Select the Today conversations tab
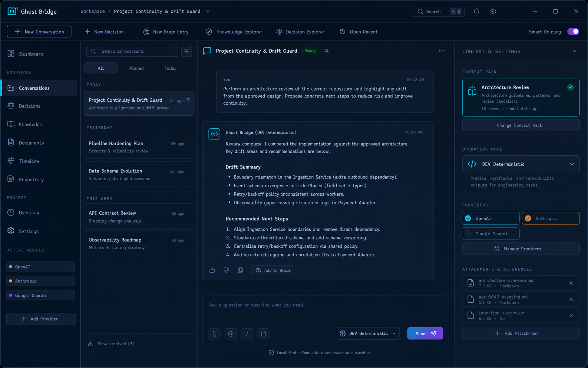This screenshot has width=588, height=368. [x=170, y=68]
